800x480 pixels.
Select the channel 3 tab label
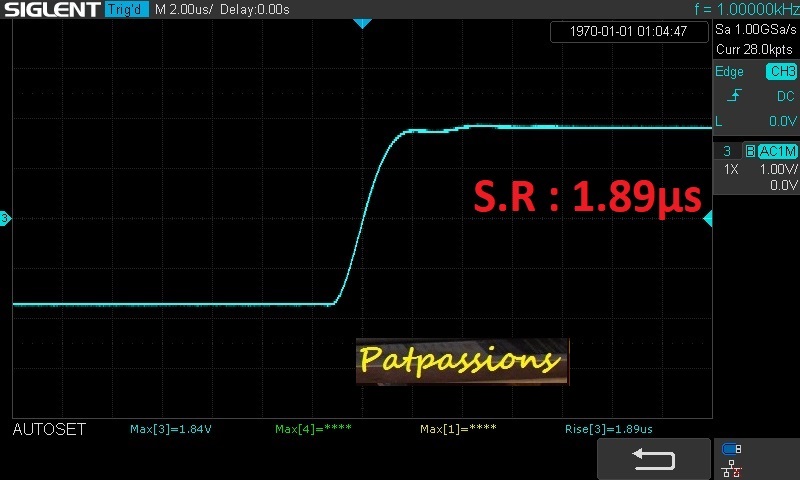[x=727, y=151]
